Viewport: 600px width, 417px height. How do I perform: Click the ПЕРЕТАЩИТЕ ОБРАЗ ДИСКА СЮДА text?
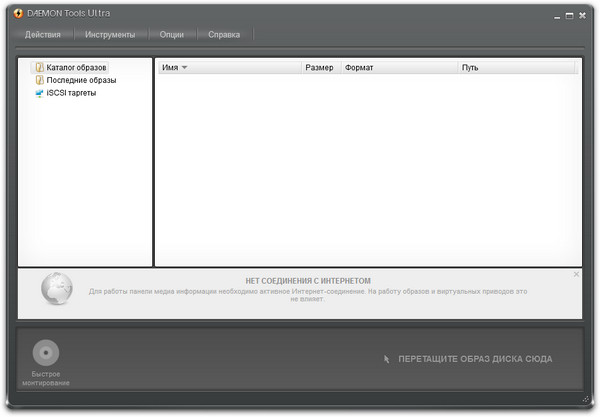coord(475,359)
